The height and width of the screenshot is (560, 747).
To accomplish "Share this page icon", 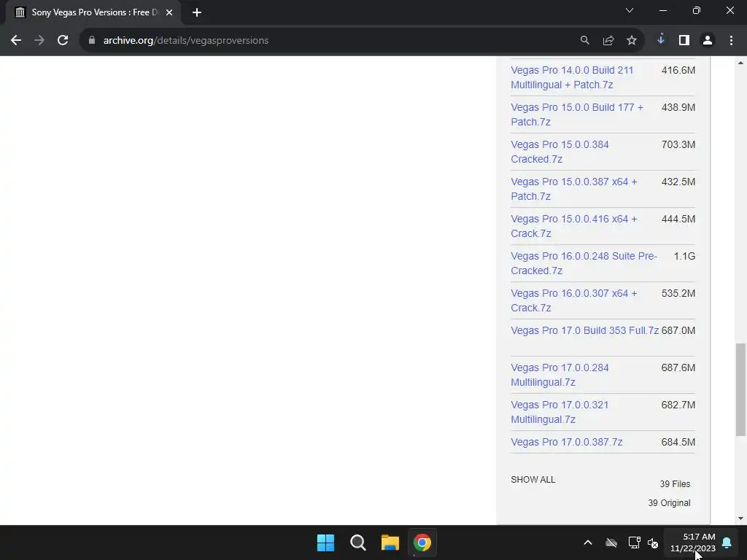I will coord(608,41).
